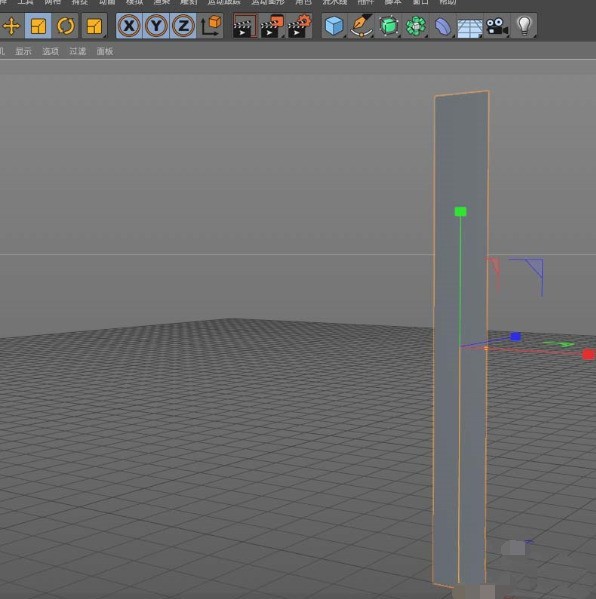Toggle the Y axis lock

click(156, 26)
